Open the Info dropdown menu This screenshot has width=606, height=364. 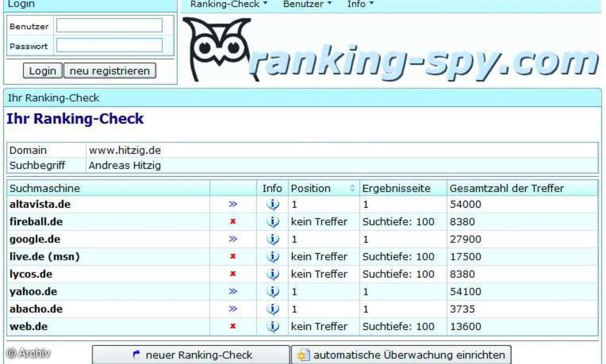point(360,4)
